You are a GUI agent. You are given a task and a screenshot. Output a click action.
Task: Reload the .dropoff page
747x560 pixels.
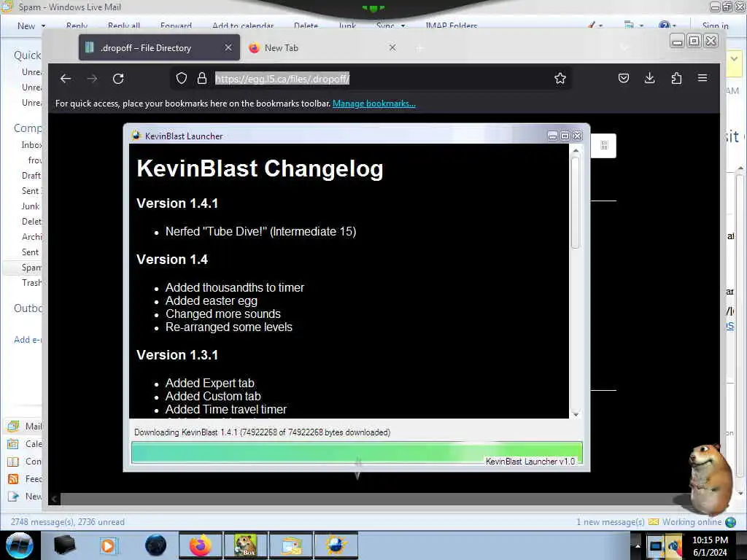[x=118, y=79]
